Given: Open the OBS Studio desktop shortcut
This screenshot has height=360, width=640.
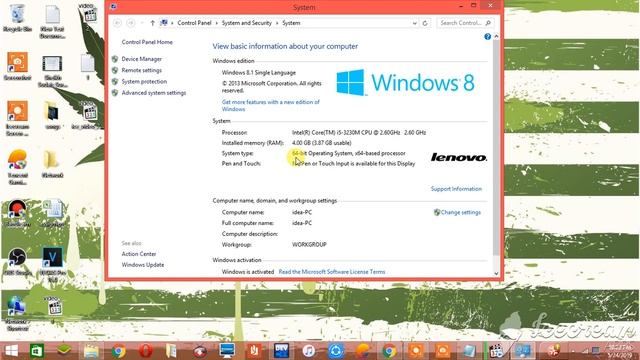Looking at the screenshot, I should [17, 261].
